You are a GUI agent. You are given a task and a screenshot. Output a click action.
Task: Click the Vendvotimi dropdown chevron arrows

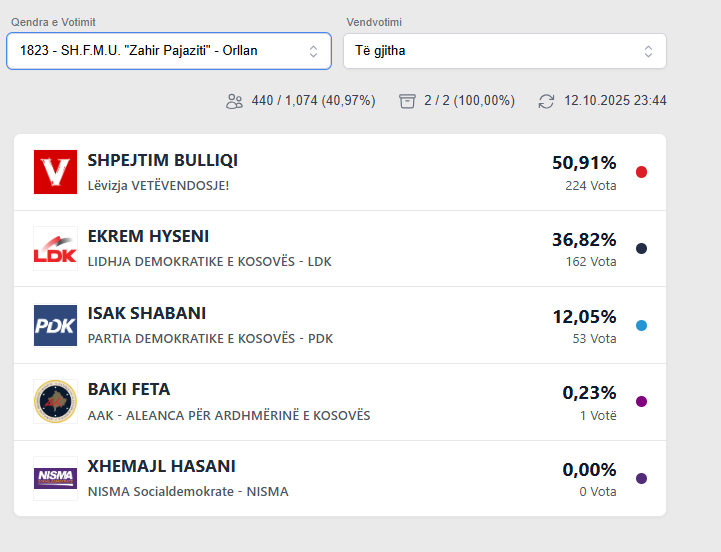(648, 51)
